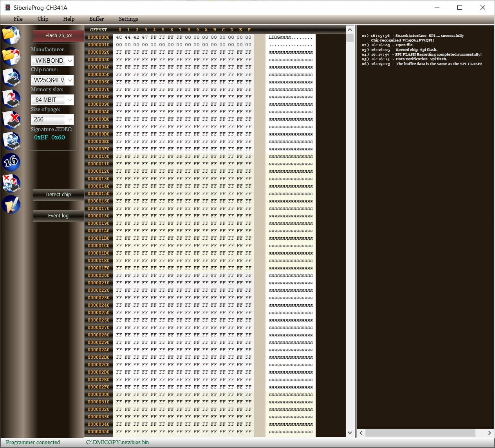Click the OFFSET column header
Viewport: 495px width, 448px height.
pos(98,30)
